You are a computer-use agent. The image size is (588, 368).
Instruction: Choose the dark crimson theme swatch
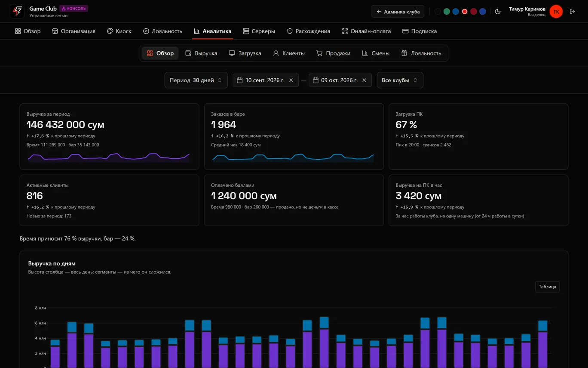pos(474,12)
